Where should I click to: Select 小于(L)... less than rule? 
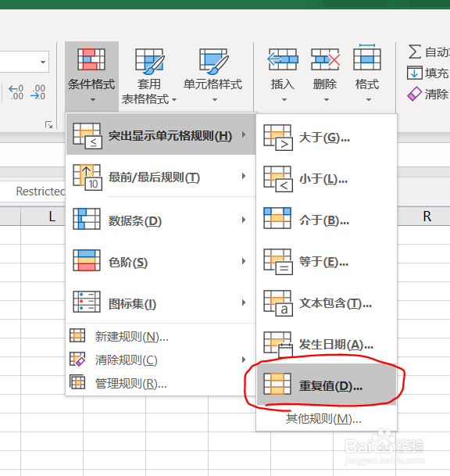(327, 180)
